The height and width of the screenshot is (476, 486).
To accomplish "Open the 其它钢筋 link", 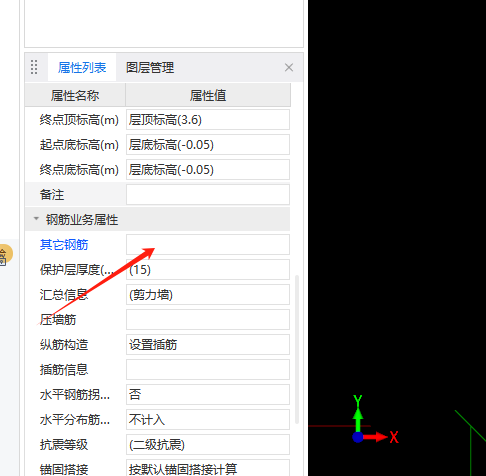I will pyautogui.click(x=64, y=245).
